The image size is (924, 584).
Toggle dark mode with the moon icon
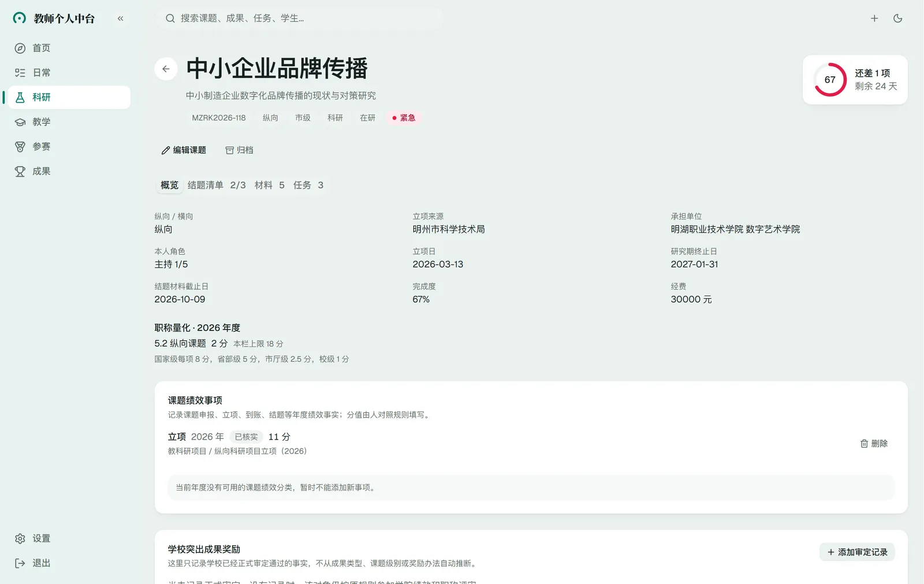898,18
